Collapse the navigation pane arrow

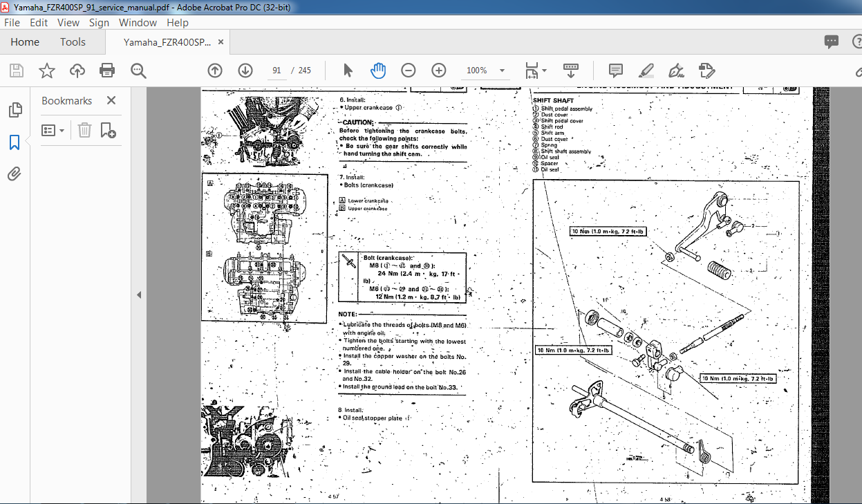tap(139, 295)
